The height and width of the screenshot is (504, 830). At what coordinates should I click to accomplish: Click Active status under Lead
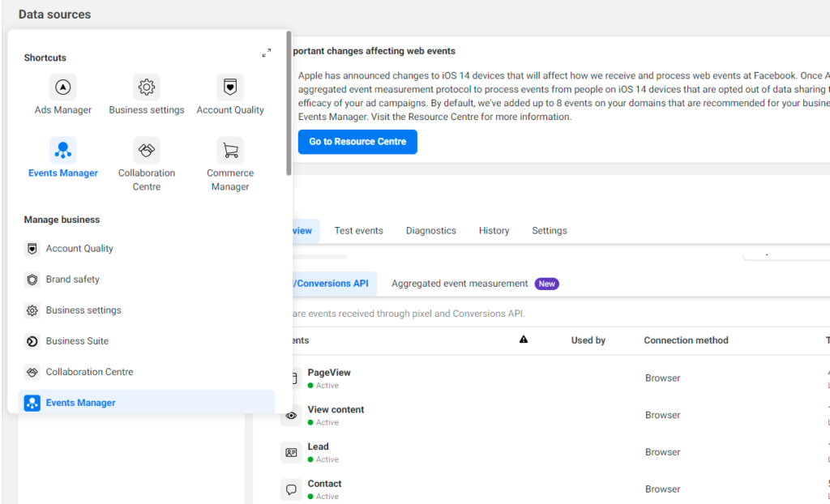tap(323, 459)
